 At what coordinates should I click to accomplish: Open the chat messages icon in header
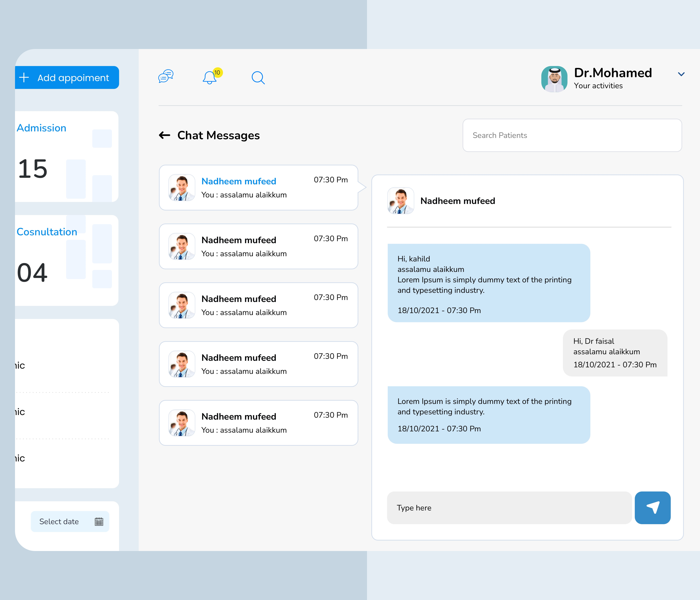(x=166, y=77)
